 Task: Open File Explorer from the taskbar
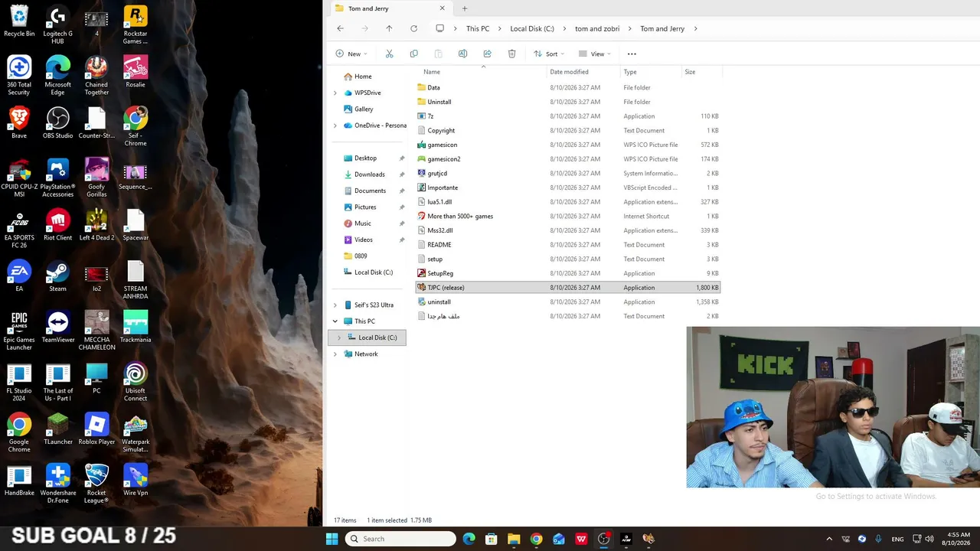(x=514, y=539)
